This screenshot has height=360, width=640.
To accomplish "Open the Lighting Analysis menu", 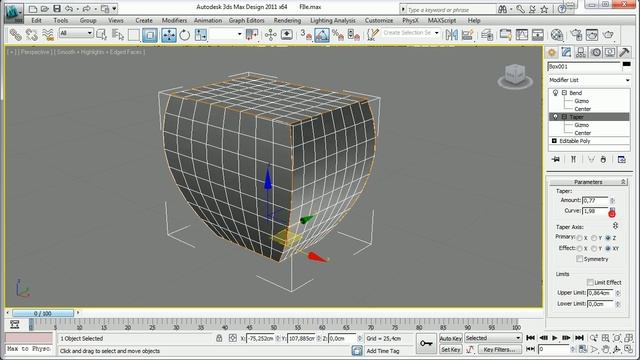I will click(x=333, y=20).
